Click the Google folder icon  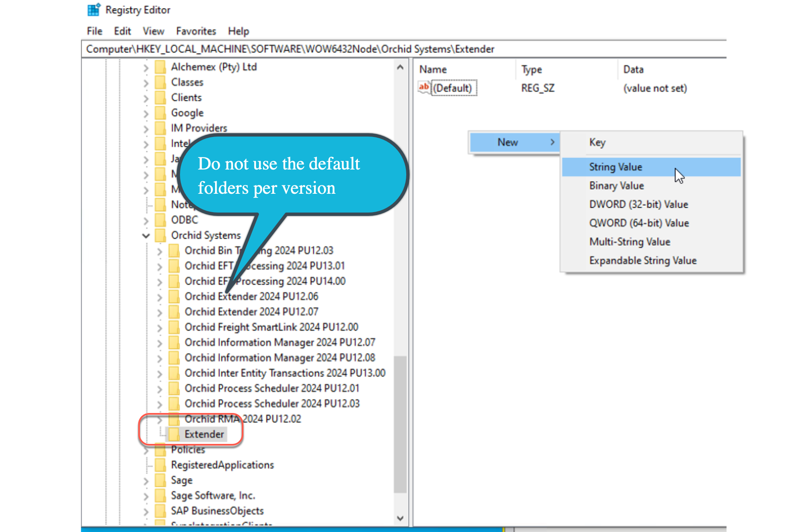[160, 113]
